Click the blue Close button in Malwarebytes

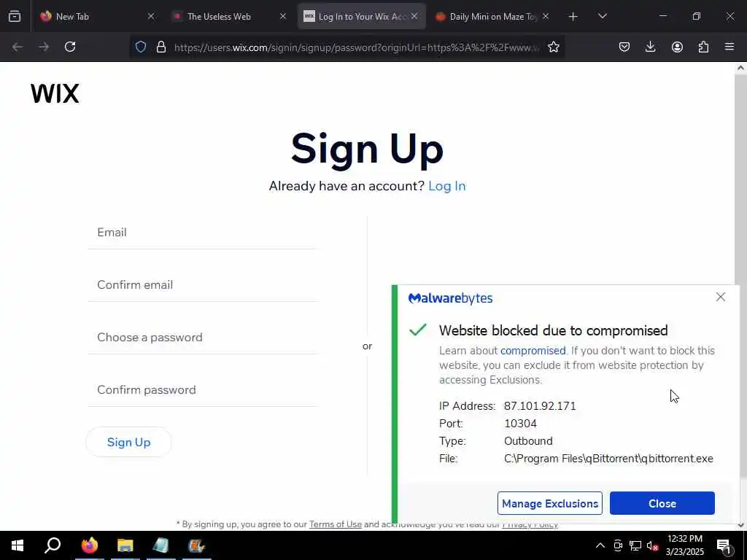[x=662, y=503]
